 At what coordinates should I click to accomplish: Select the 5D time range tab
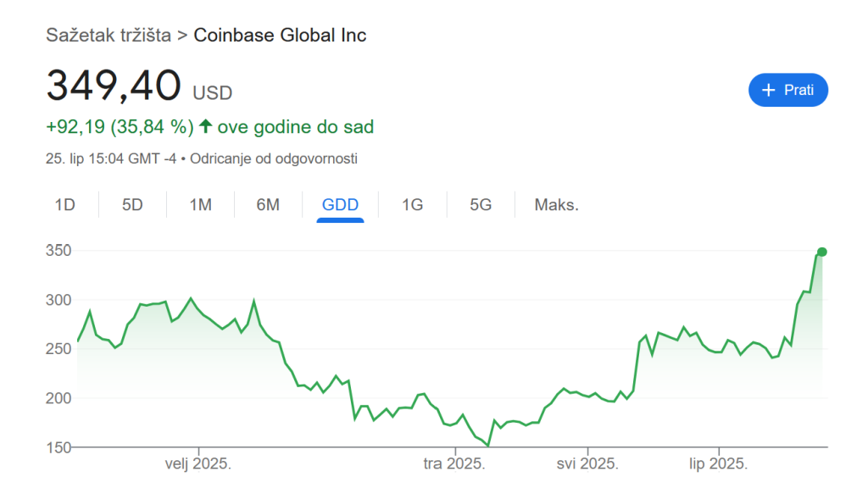click(132, 205)
